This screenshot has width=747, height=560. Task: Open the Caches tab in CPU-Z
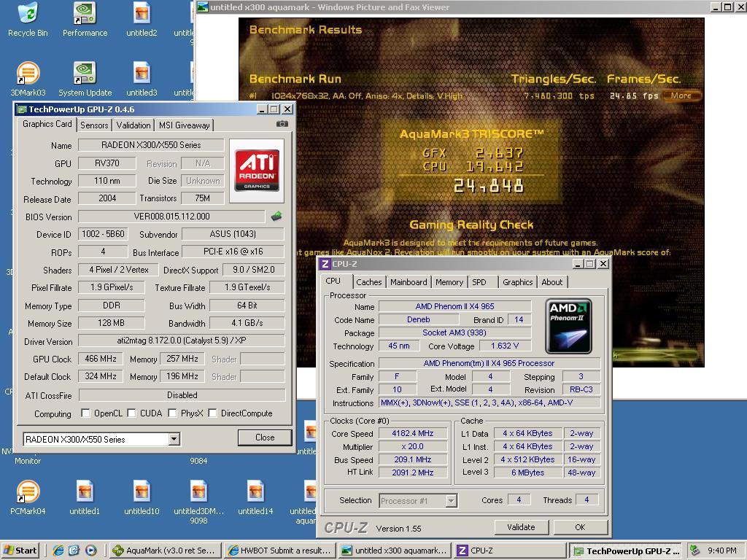click(x=369, y=282)
